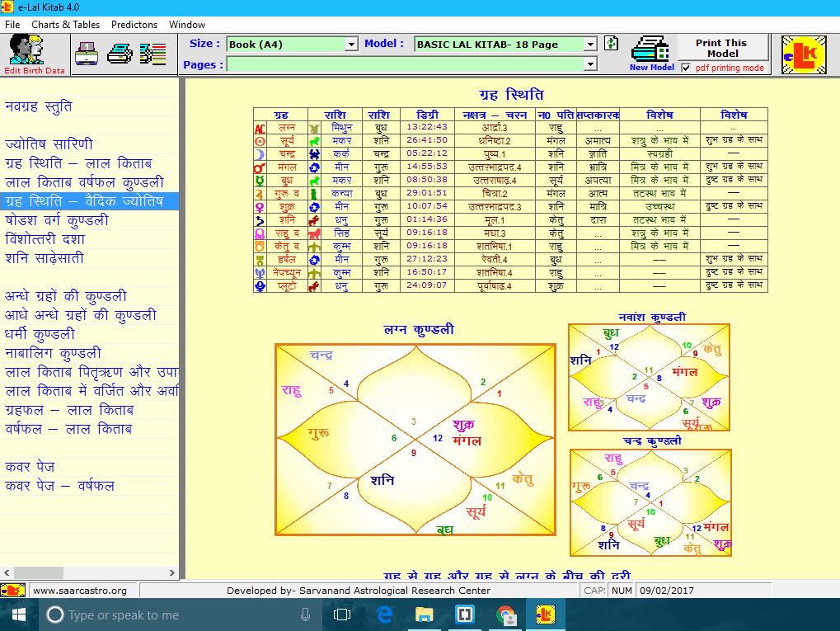Open the Predictons menu
The height and width of the screenshot is (631, 840).
click(134, 25)
